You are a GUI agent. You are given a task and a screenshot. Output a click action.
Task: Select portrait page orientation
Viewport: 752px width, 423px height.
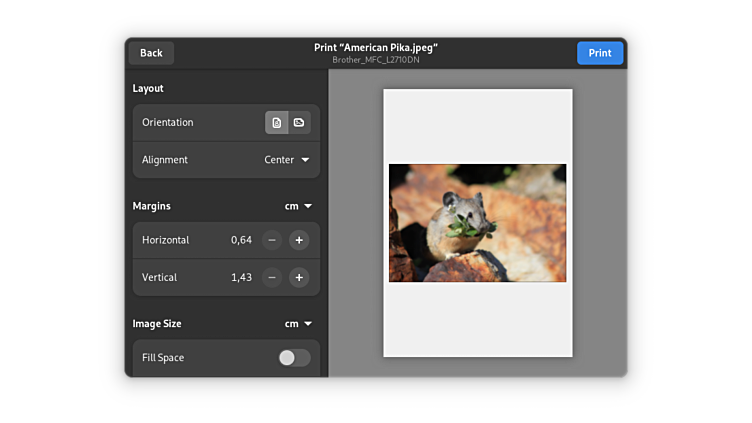[277, 123]
